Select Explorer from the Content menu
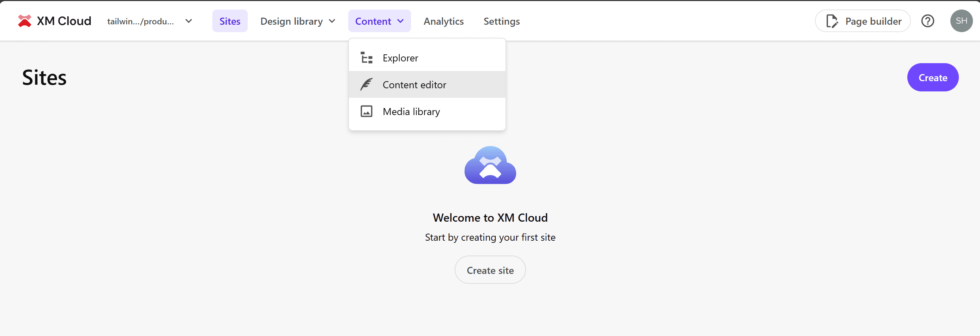Screen dimensions: 980x336 [400, 58]
